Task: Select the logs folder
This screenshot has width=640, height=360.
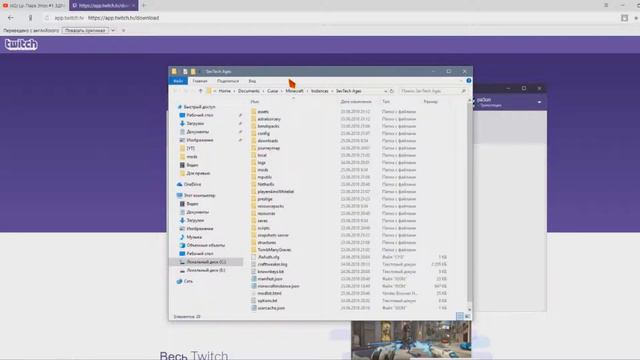Action: pyautogui.click(x=262, y=162)
